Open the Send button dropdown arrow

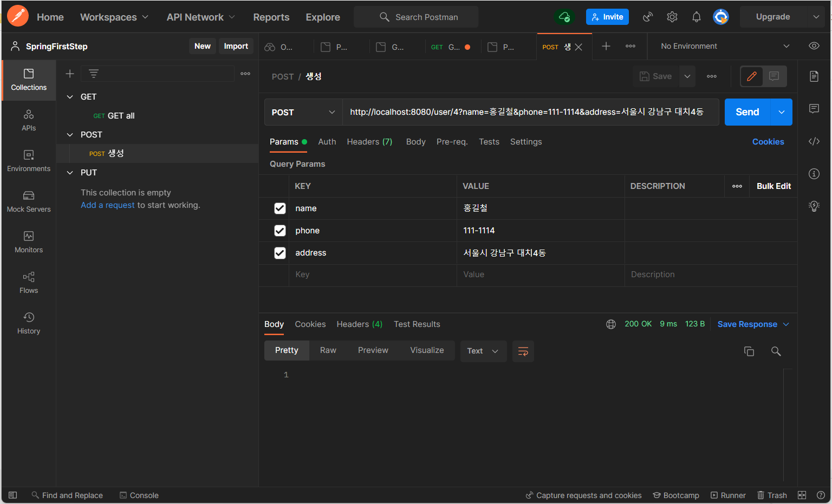point(782,112)
